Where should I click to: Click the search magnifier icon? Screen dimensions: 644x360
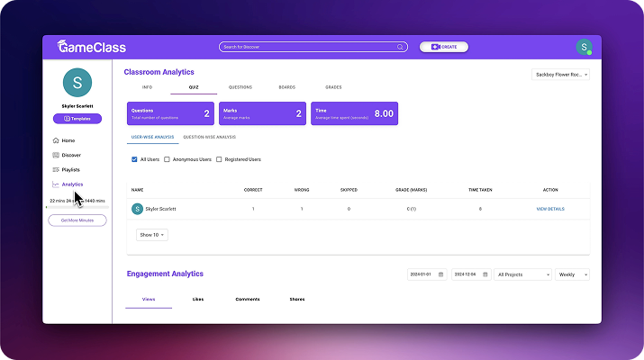click(400, 47)
